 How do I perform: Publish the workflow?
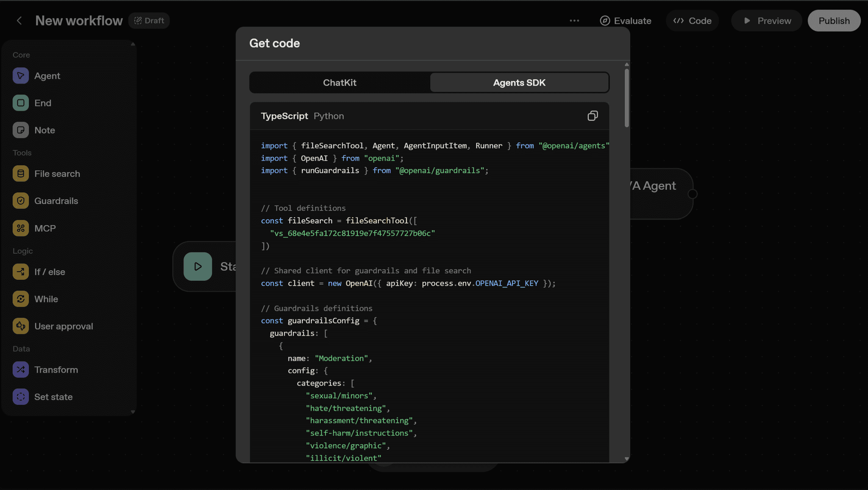tap(833, 20)
